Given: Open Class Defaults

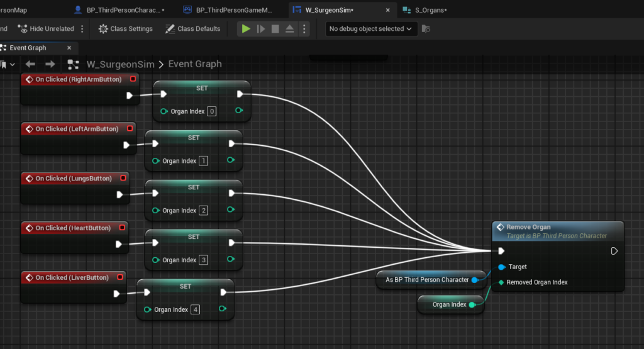Looking at the screenshot, I should coord(192,29).
